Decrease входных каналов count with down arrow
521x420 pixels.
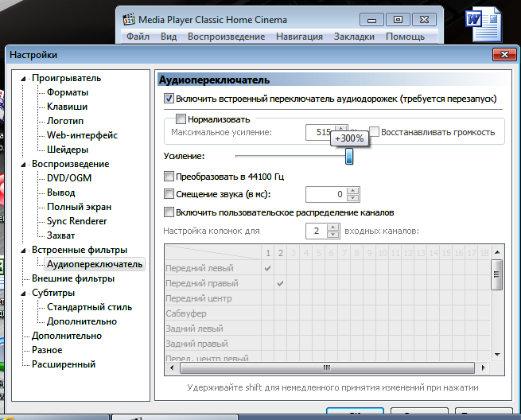tap(333, 235)
